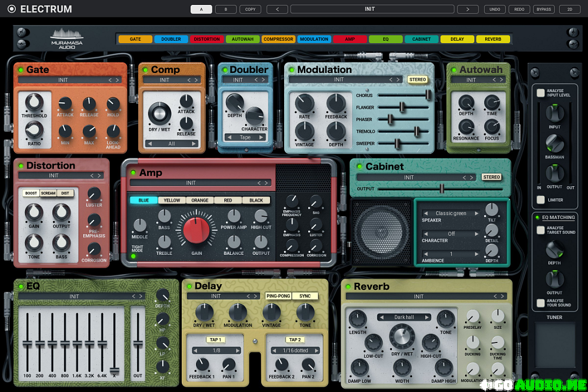Go to next Cabinet Ambience value
588x392 pixels.
(476, 254)
